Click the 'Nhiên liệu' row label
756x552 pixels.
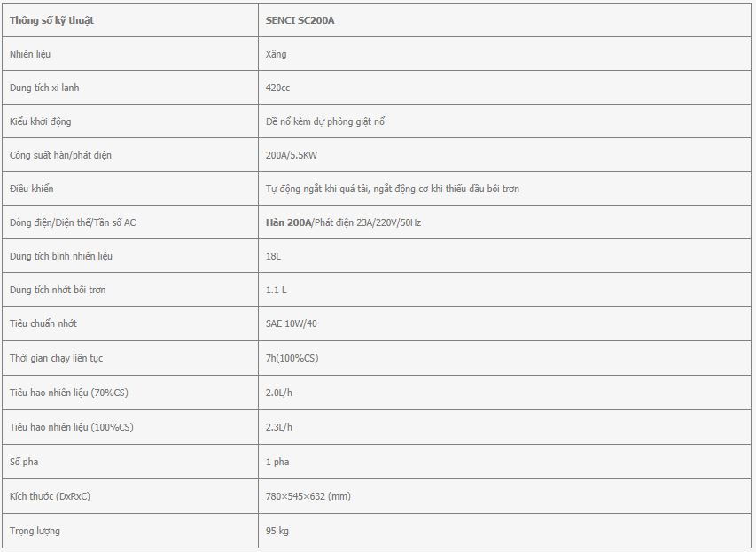tap(30, 54)
